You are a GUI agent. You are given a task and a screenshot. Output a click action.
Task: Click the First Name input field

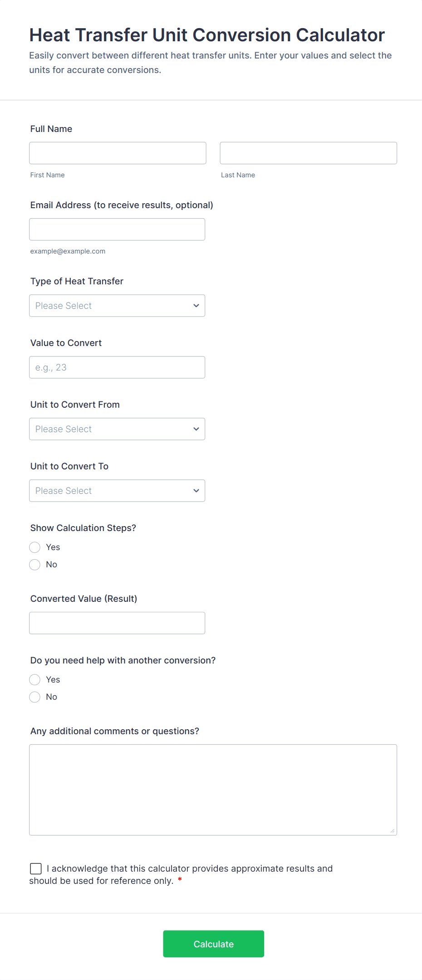118,153
